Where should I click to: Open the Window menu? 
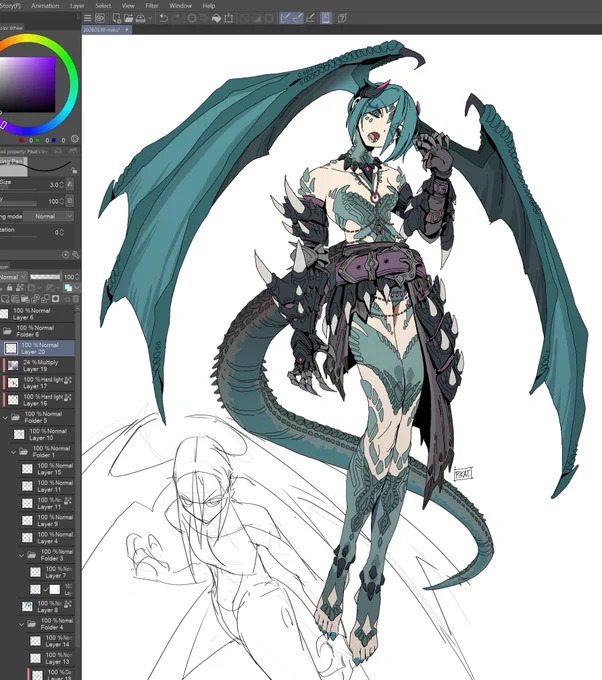coord(180,6)
